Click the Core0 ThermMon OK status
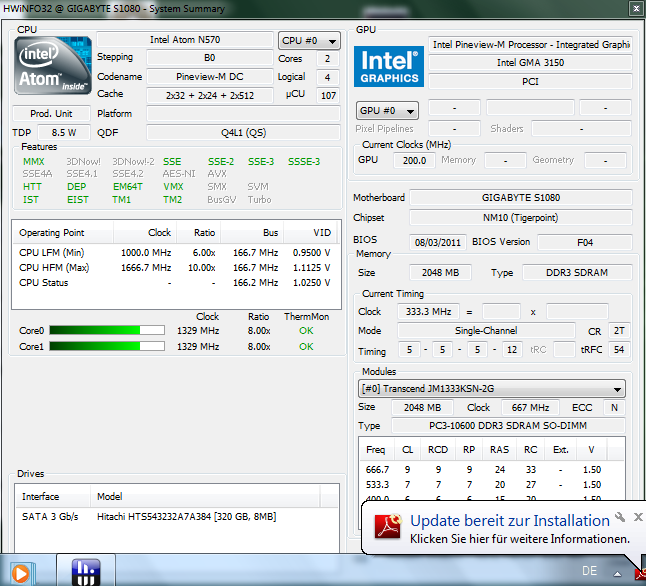 [x=306, y=331]
